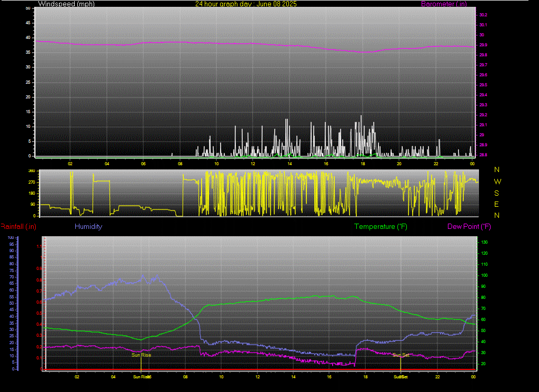Click the 02 hour label under temperature graph
Viewport: 539px width, 392px height.
[77, 377]
